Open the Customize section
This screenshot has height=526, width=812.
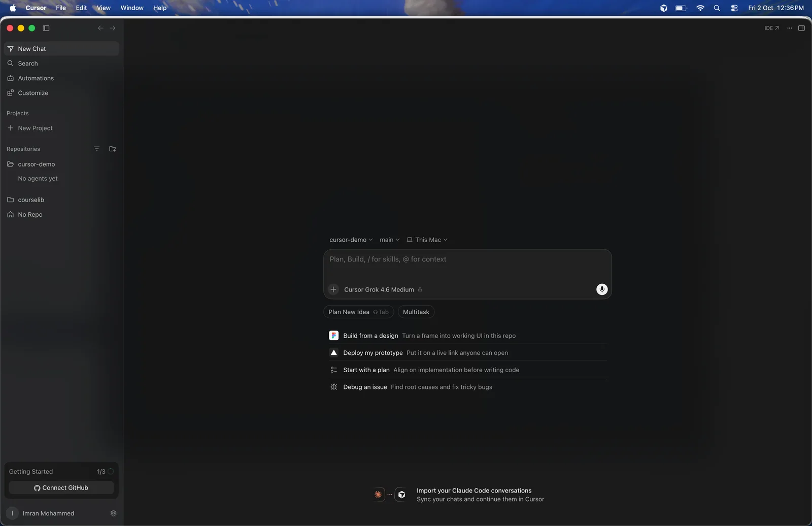(x=61, y=93)
